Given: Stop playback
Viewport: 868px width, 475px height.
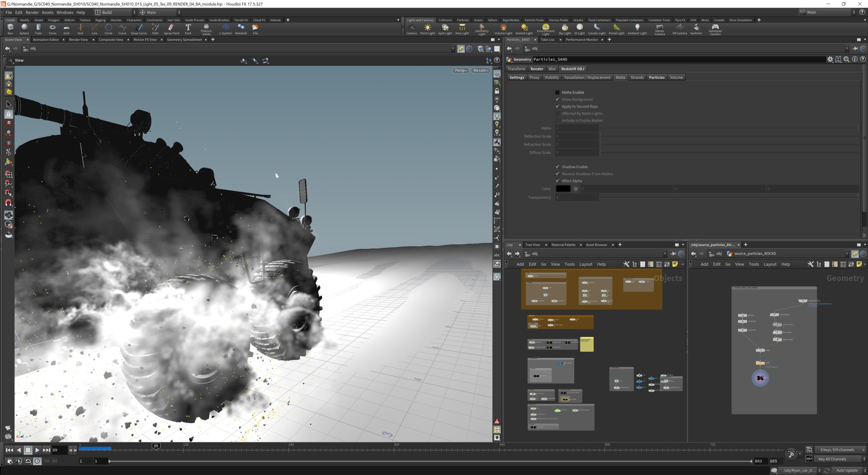Looking at the screenshot, I should coord(28,450).
